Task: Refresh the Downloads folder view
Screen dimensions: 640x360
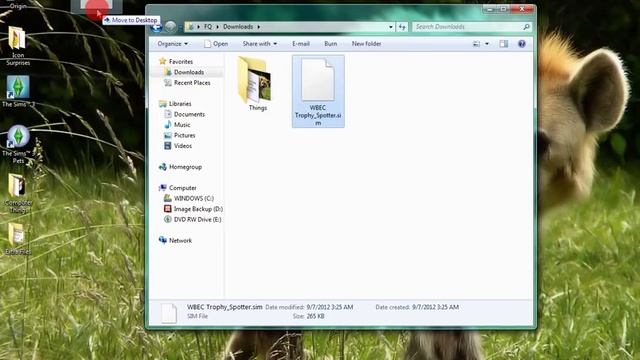Action: click(x=402, y=27)
